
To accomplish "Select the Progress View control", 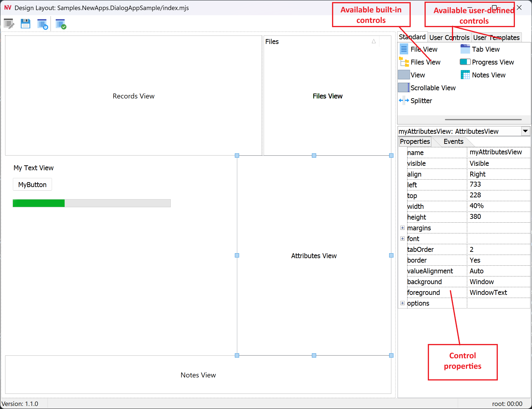I will (492, 62).
